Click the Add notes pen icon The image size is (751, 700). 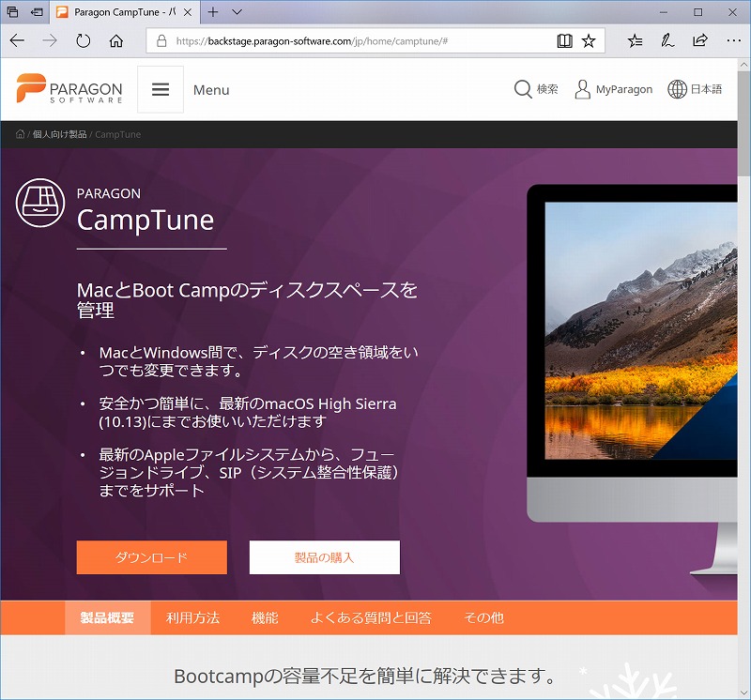pyautogui.click(x=667, y=40)
